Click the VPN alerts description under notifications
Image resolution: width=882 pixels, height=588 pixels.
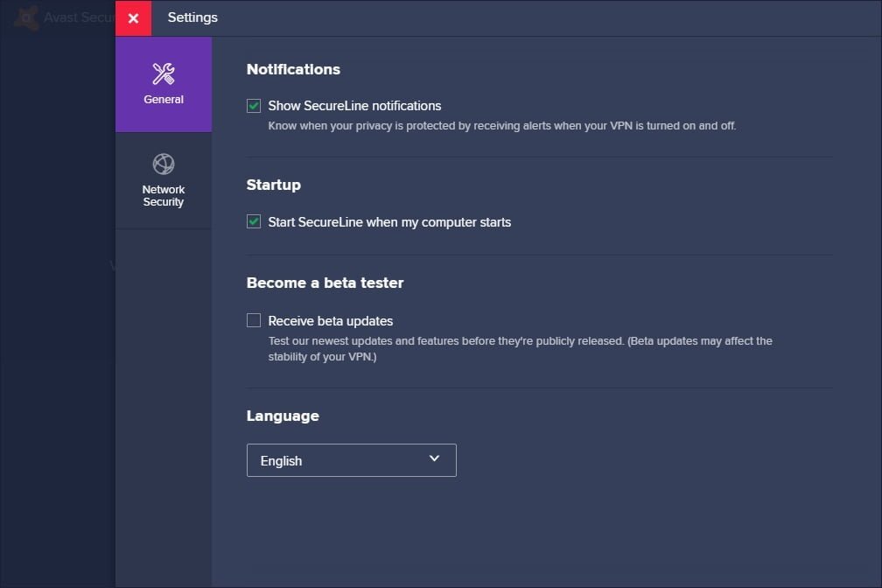501,126
